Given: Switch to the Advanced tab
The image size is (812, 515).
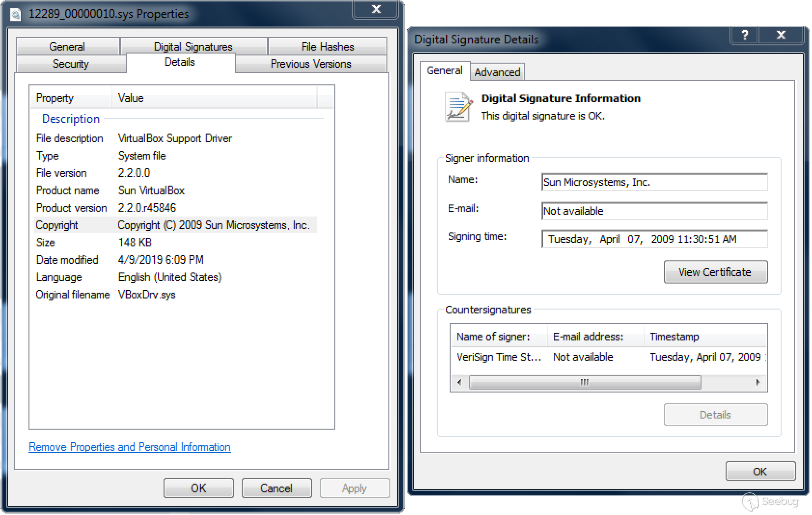Looking at the screenshot, I should (497, 72).
